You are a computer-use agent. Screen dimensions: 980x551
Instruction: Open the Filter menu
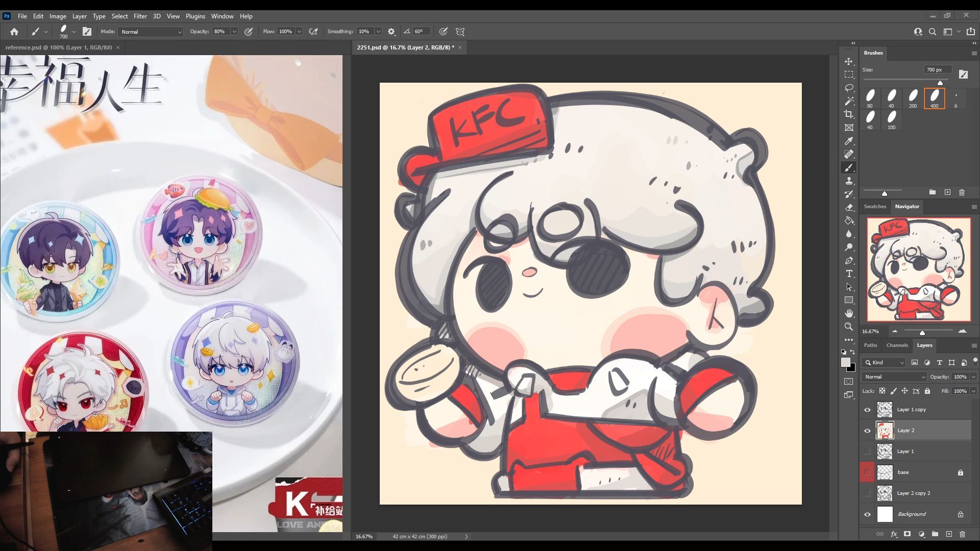click(x=140, y=16)
